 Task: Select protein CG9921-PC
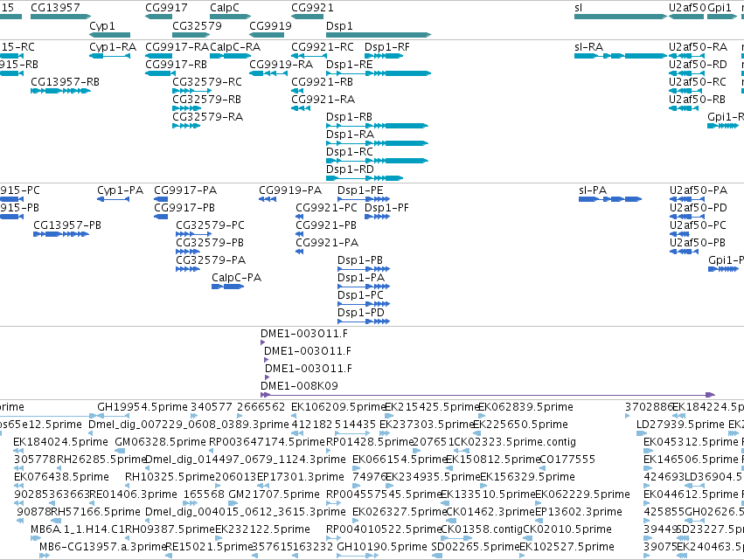(326, 208)
